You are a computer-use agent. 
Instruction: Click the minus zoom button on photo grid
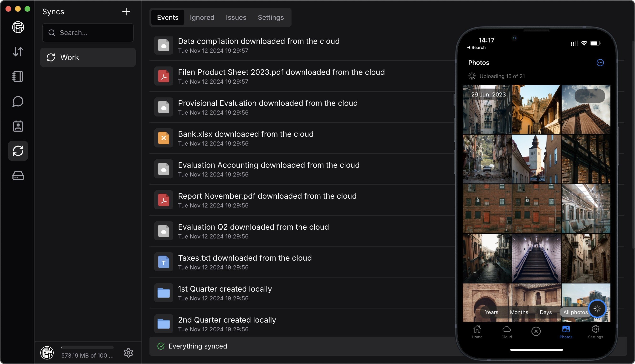click(582, 96)
